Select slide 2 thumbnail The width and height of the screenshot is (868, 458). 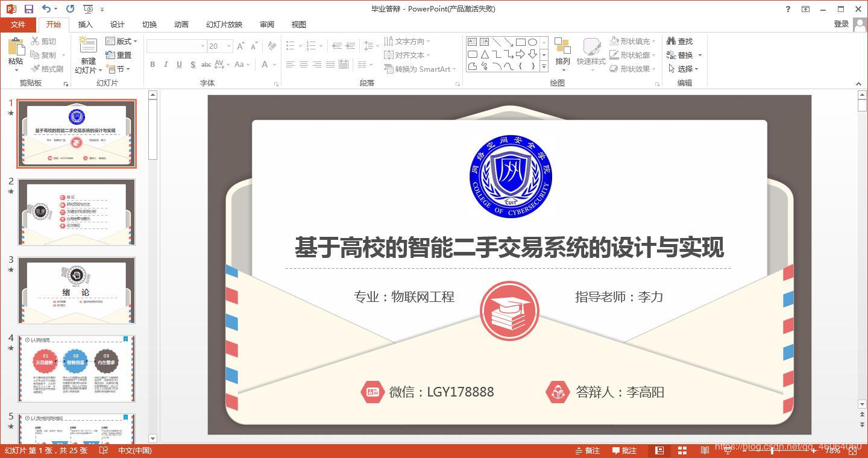[x=77, y=212]
